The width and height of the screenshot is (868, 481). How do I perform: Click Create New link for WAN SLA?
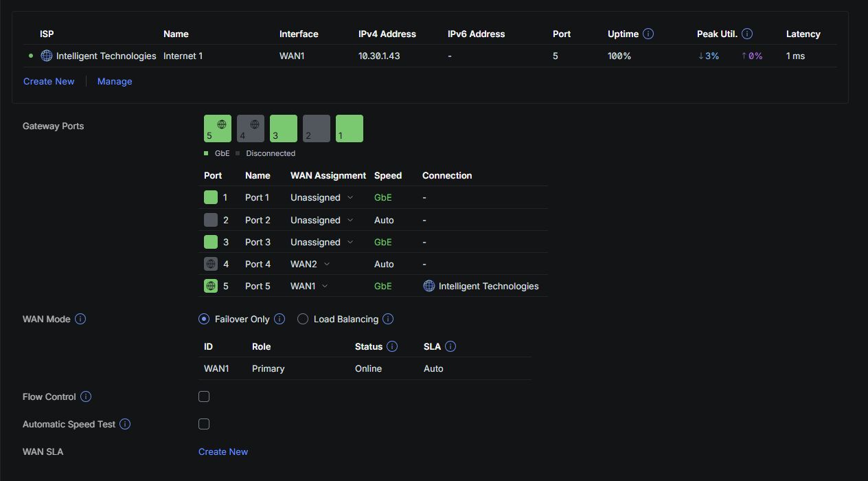(223, 451)
